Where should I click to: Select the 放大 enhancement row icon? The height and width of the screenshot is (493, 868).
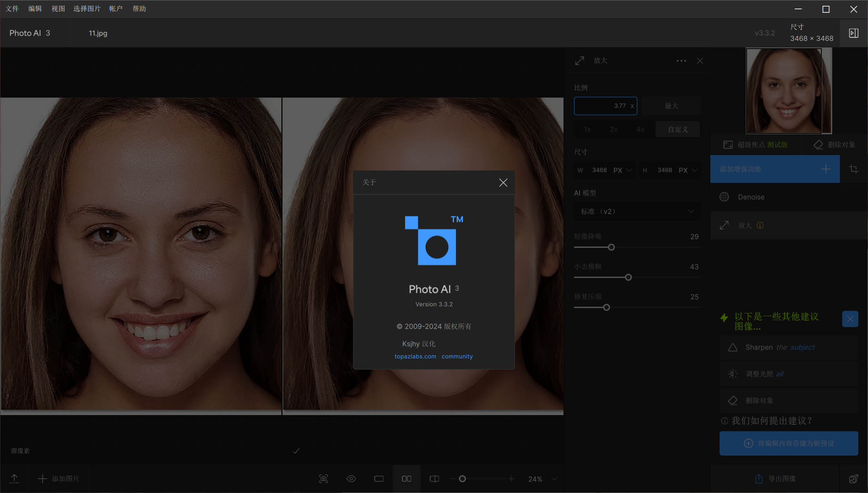pos(724,225)
